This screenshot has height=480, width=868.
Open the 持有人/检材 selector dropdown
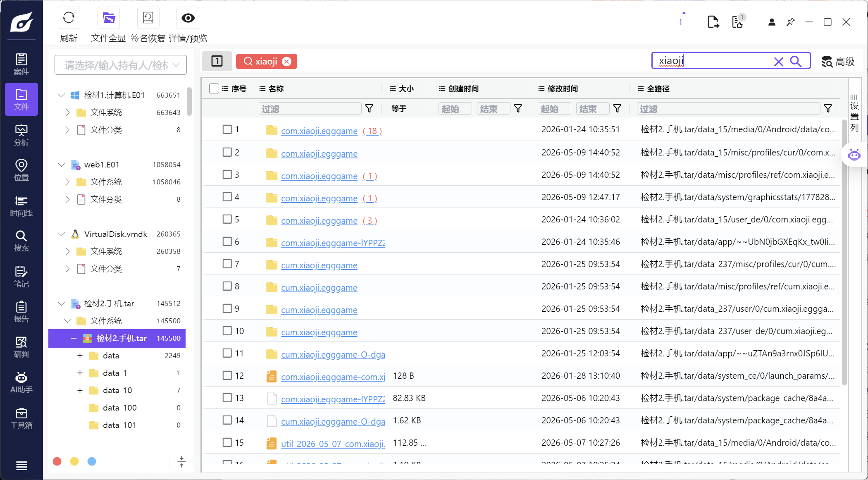tap(121, 65)
